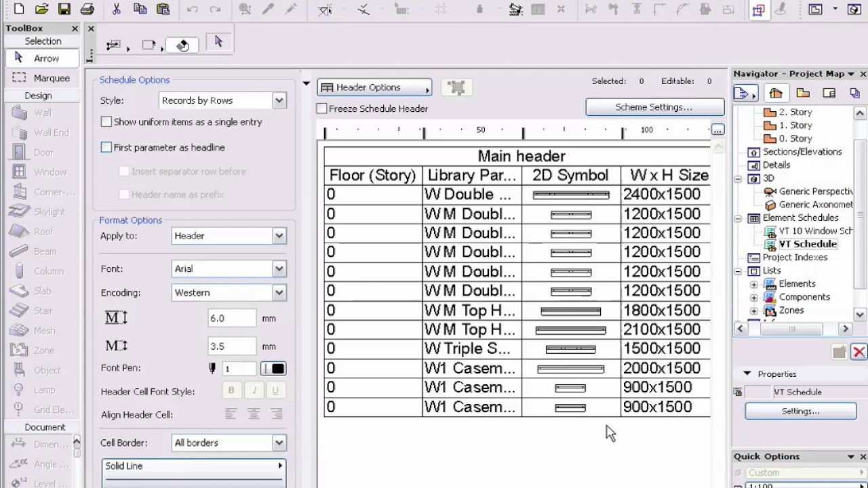Click the red delete X in Navigator

(859, 352)
